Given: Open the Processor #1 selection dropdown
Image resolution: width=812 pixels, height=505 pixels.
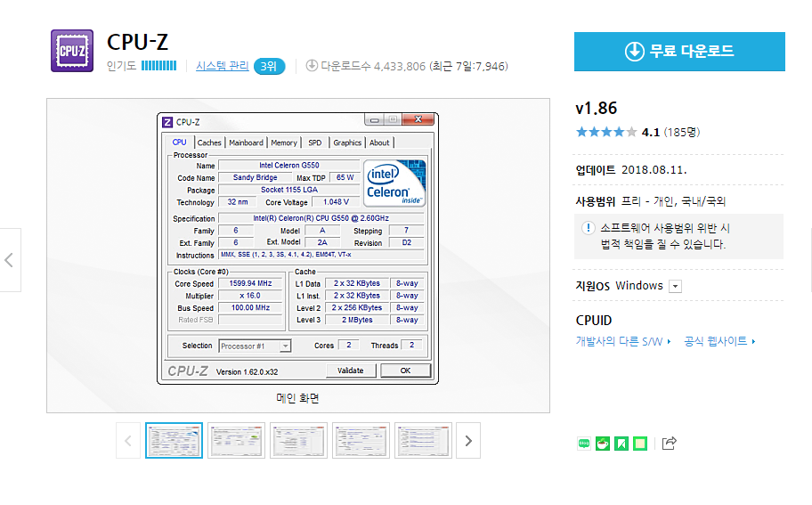Looking at the screenshot, I should tap(255, 346).
